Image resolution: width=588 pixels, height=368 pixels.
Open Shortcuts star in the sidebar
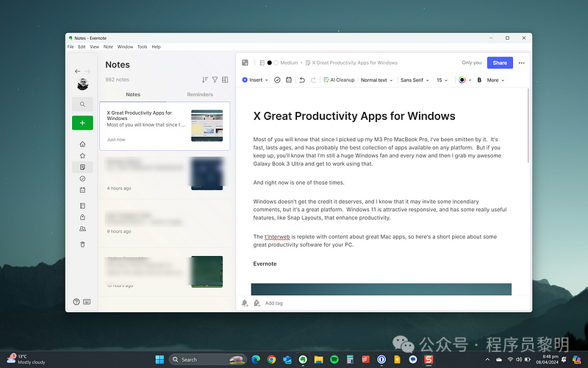point(82,155)
